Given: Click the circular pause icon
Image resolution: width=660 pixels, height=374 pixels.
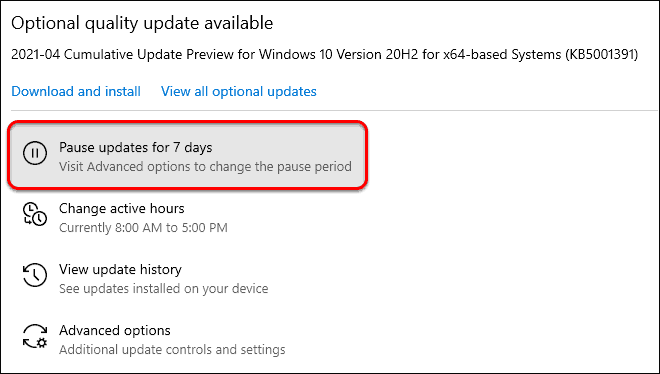Looking at the screenshot, I should (35, 153).
